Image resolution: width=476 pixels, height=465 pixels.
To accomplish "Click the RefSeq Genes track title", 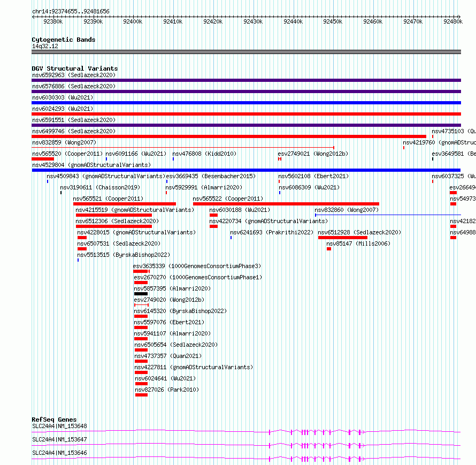I will 54,420.
